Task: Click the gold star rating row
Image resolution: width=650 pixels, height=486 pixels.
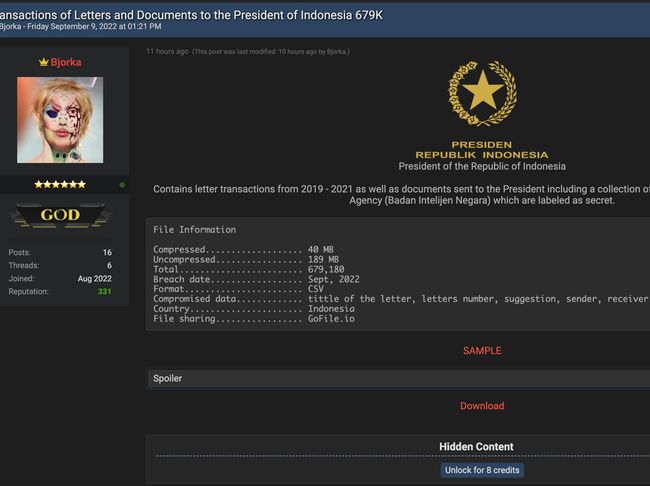Action: pos(60,185)
